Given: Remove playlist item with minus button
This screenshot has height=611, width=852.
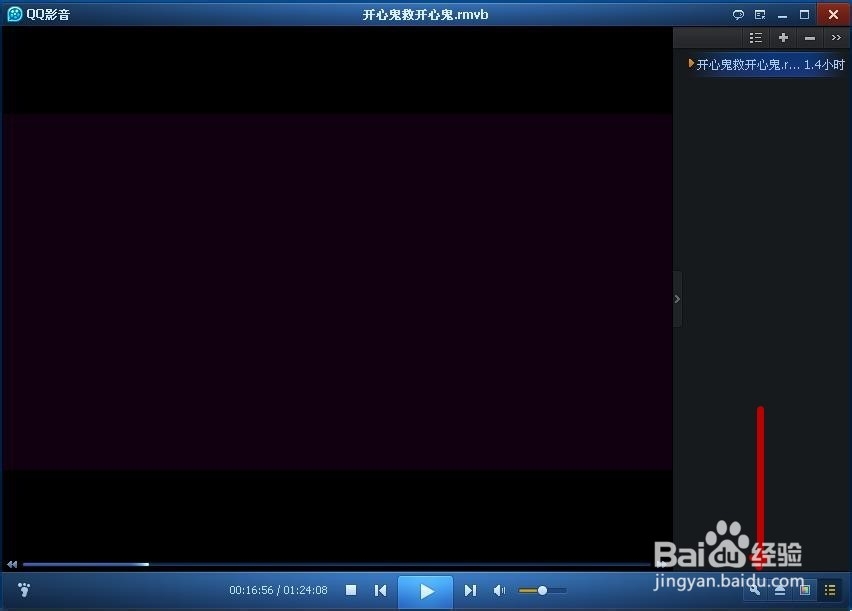Looking at the screenshot, I should click(810, 38).
